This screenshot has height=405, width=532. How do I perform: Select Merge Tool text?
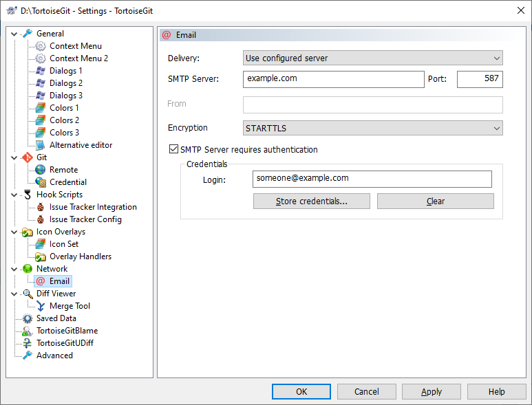70,306
